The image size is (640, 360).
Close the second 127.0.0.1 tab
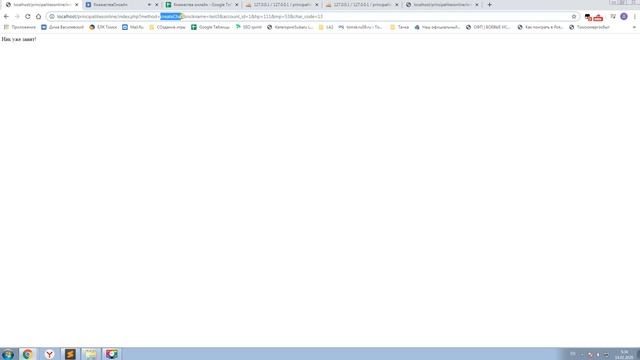click(396, 4)
